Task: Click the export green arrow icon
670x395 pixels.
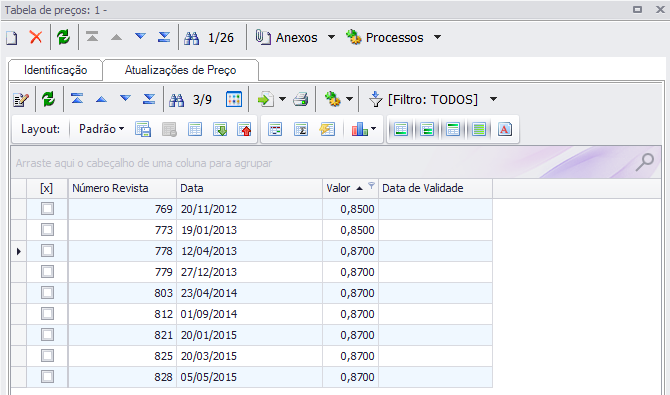Action: click(x=266, y=100)
